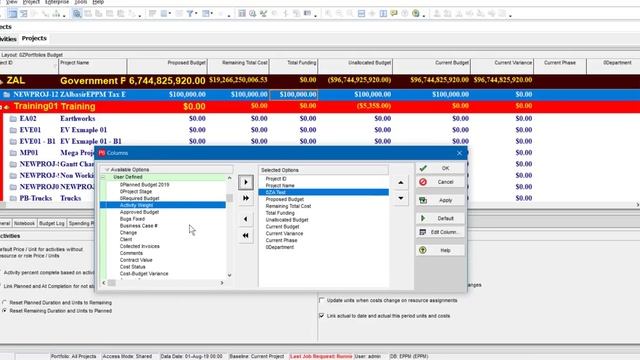
Task: Open the Help menu
Action: point(98,2)
